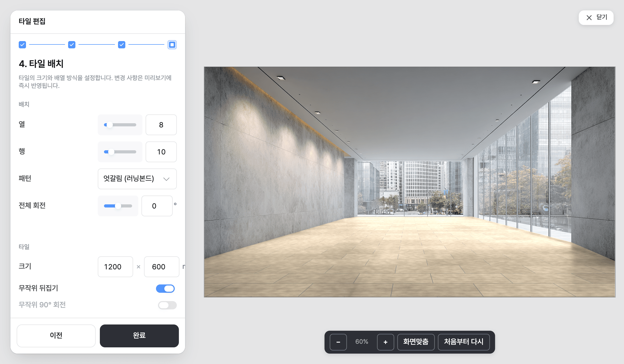The image size is (624, 364).
Task: Click the 타일 편집 panel title
Action: 32,21
